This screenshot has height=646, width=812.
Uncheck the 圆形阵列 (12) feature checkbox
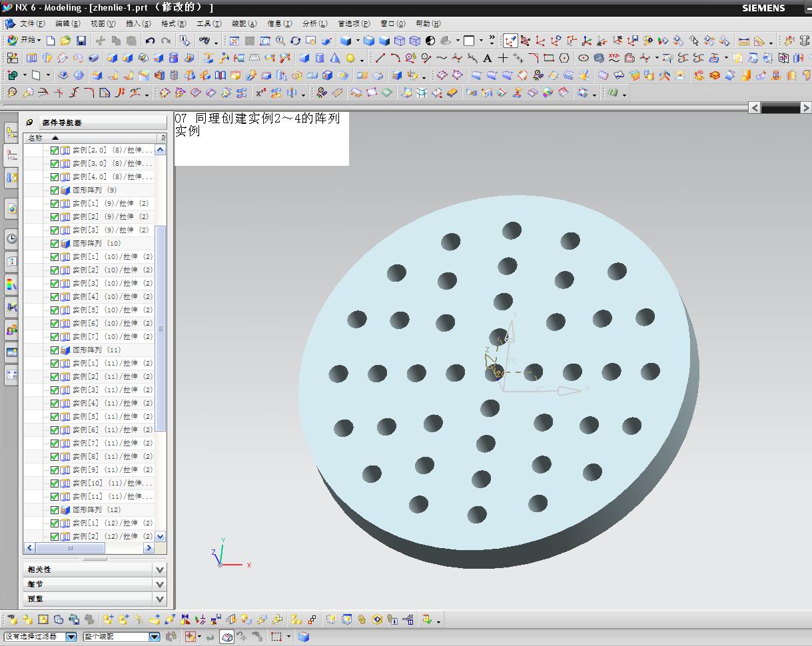tap(55, 509)
